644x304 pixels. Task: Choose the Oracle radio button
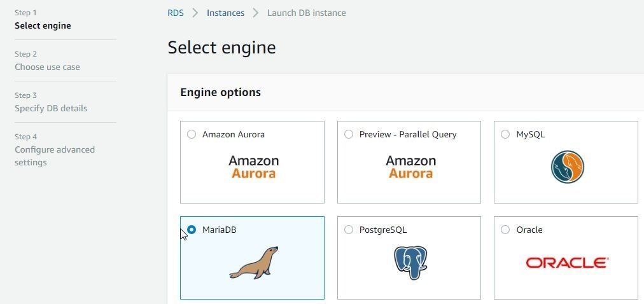point(505,230)
